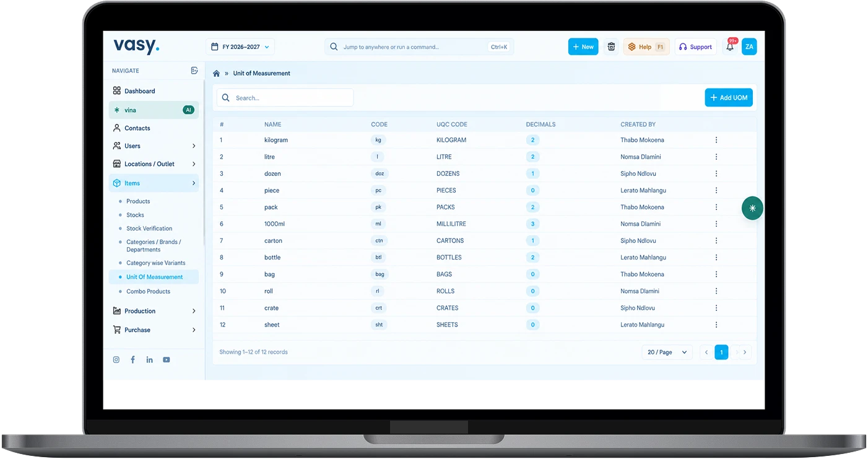
Task: Click the home breadcrumb icon
Action: point(216,73)
